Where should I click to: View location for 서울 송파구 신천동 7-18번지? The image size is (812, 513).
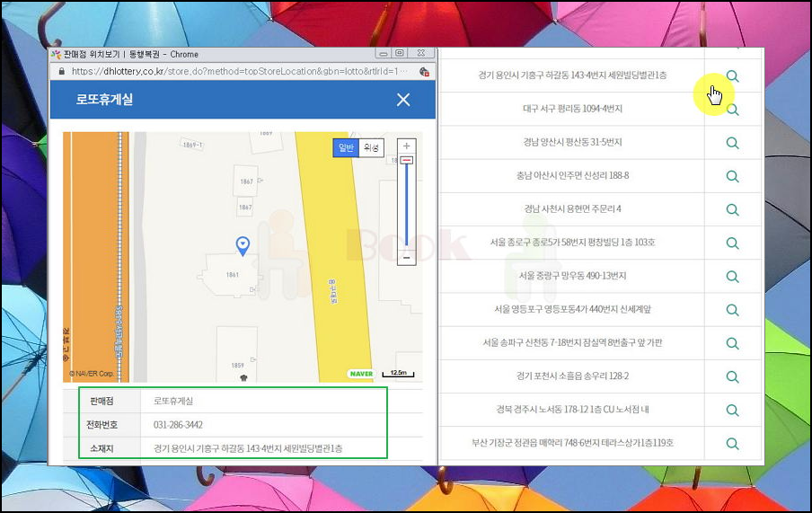[x=732, y=343]
